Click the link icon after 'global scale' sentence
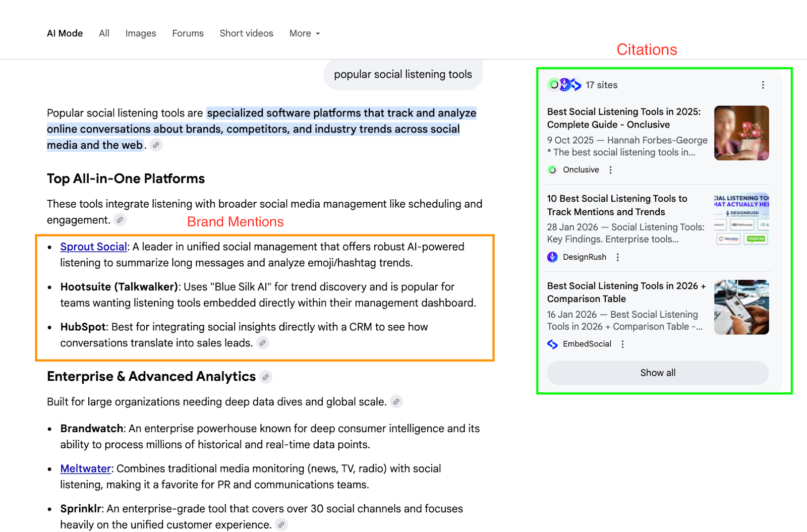This screenshot has height=532, width=807. [396, 402]
